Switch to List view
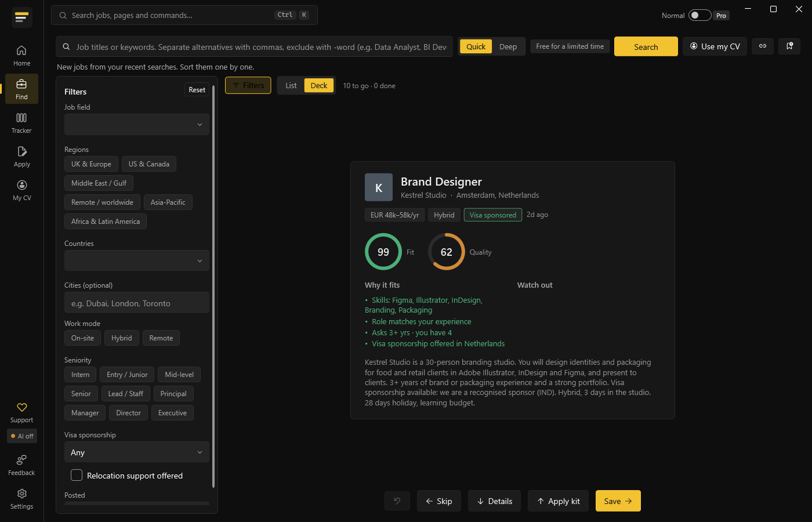 (291, 85)
